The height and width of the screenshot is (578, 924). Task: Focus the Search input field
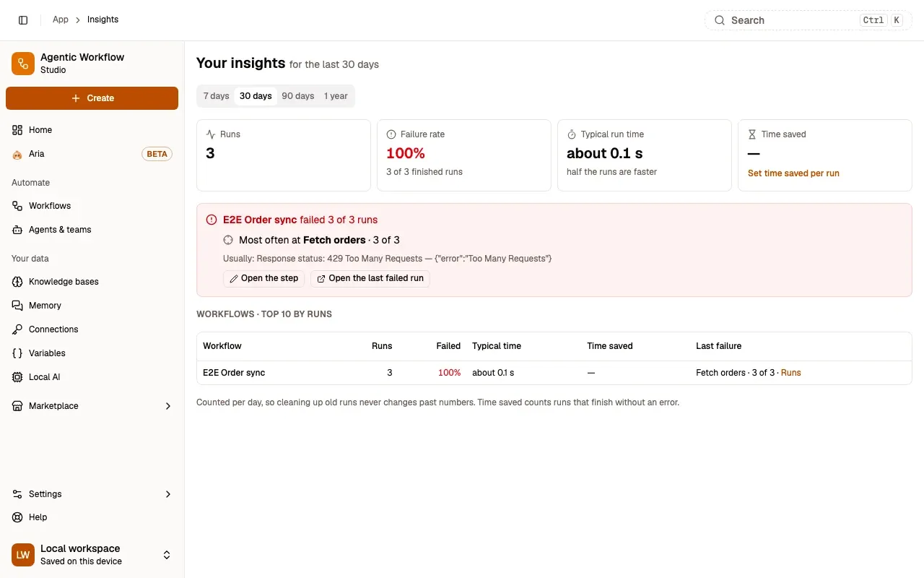pyautogui.click(x=809, y=20)
